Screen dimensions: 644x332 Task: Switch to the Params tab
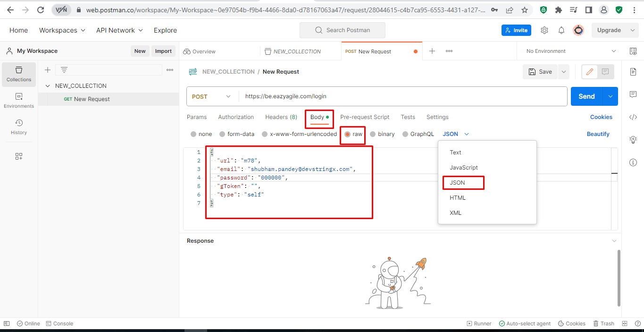click(197, 117)
